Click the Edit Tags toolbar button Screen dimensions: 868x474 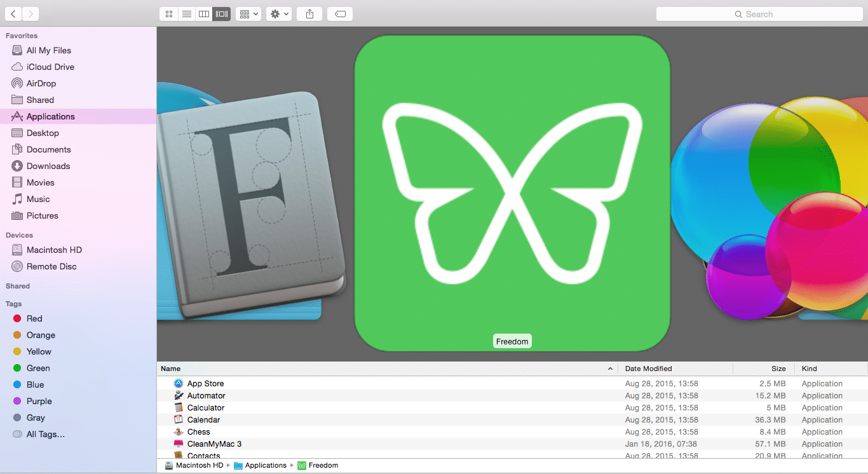pyautogui.click(x=340, y=14)
